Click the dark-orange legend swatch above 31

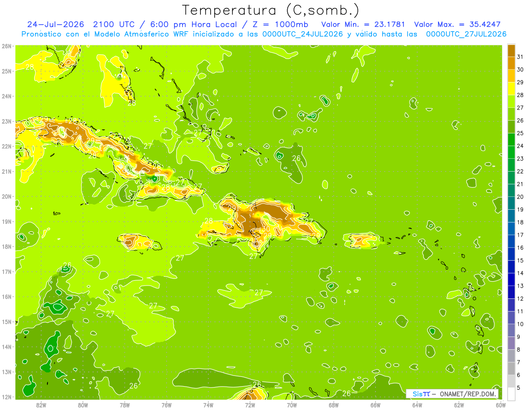click(511, 51)
